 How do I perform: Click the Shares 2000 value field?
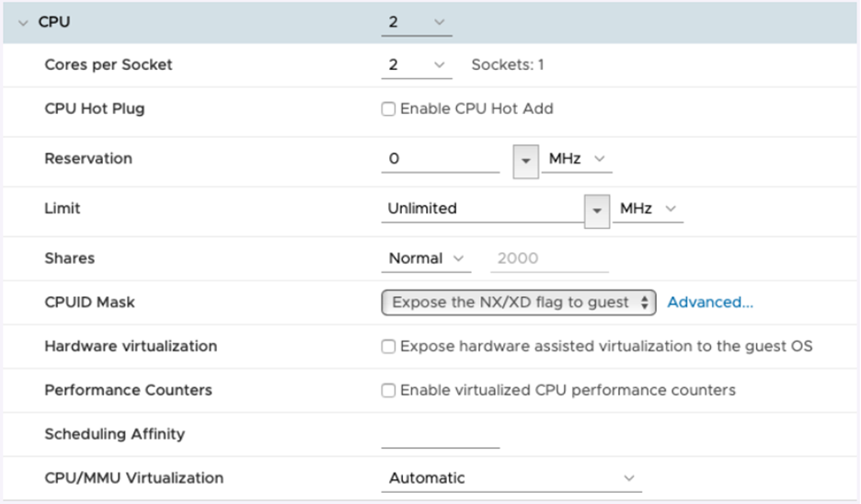(552, 258)
